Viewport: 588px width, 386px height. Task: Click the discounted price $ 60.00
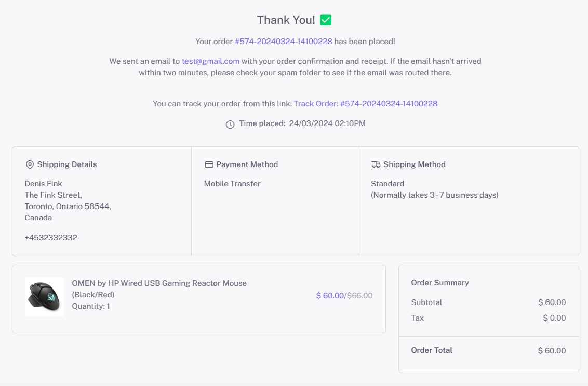tap(330, 295)
